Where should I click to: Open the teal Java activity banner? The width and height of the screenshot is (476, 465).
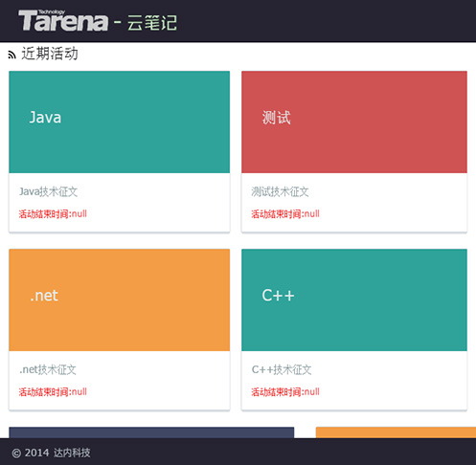coord(120,122)
